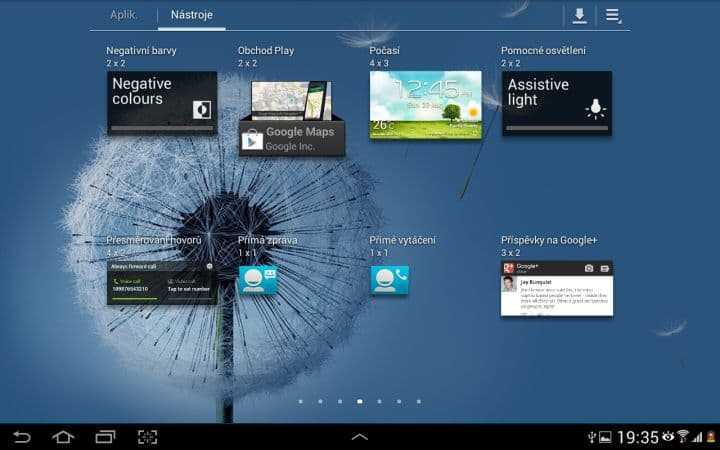Tap the Back navigation icon

point(22,437)
